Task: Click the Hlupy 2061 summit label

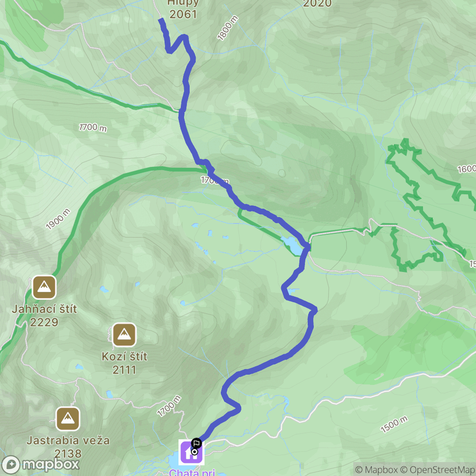Action: (x=183, y=8)
